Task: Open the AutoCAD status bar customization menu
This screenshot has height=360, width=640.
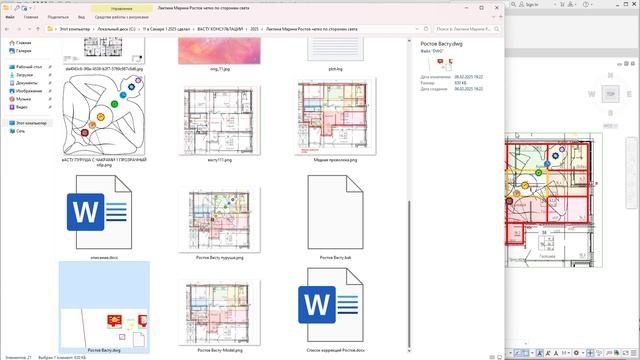Action: pyautogui.click(x=634, y=353)
